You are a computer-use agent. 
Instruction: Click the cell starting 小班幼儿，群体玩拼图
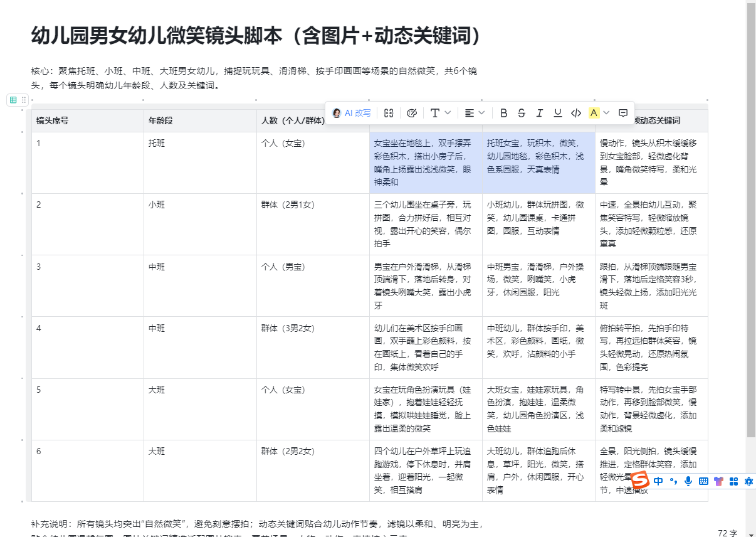coord(539,224)
